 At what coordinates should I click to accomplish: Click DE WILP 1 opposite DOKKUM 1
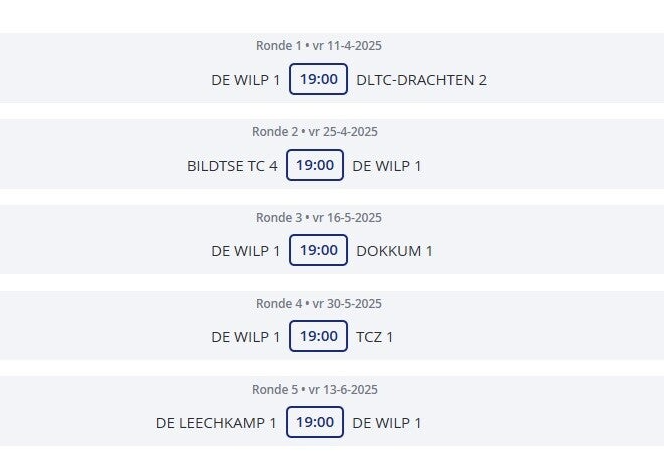point(246,251)
